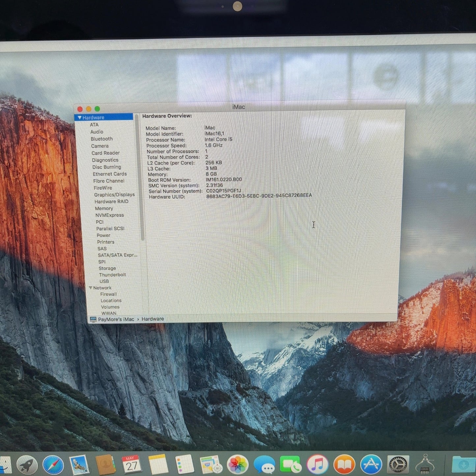476x476 pixels.
Task: Select WWAN under Network
Action: (109, 313)
